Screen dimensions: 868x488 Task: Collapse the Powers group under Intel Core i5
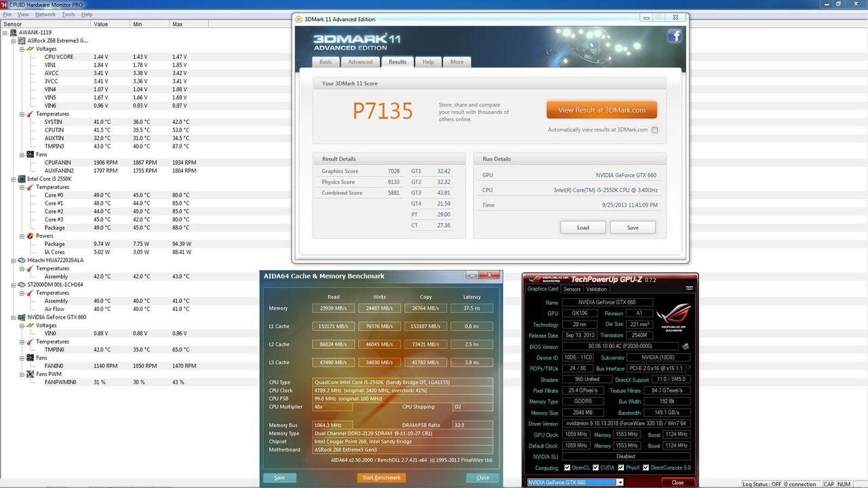pos(22,236)
